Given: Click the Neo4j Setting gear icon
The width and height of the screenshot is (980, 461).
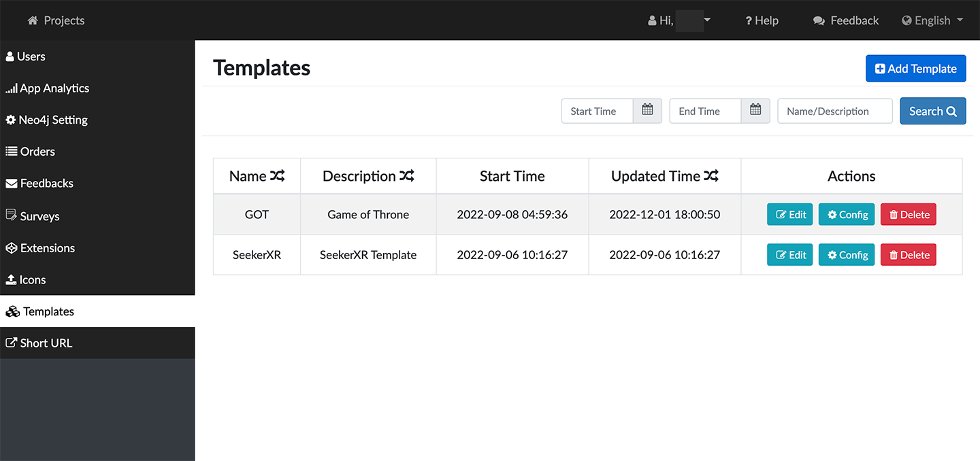Looking at the screenshot, I should (10, 119).
